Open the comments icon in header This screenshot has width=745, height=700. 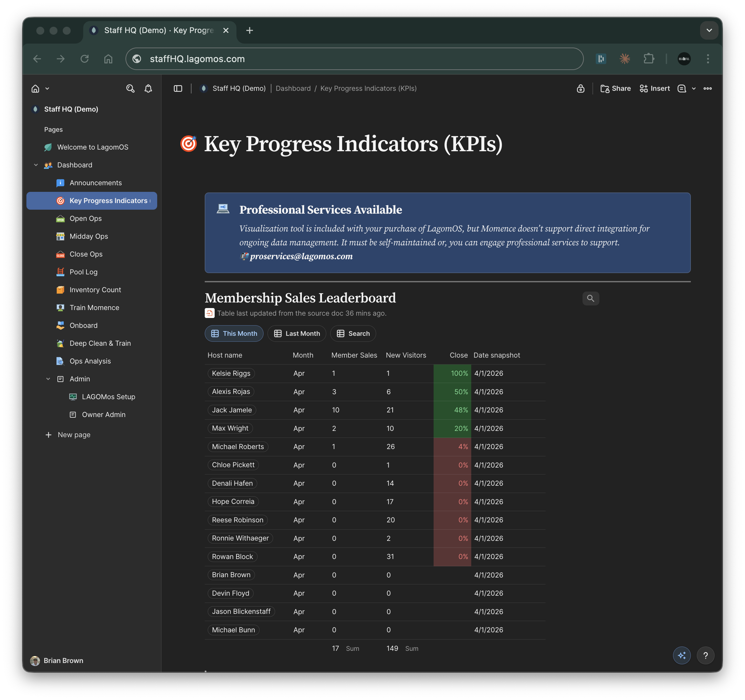point(682,88)
